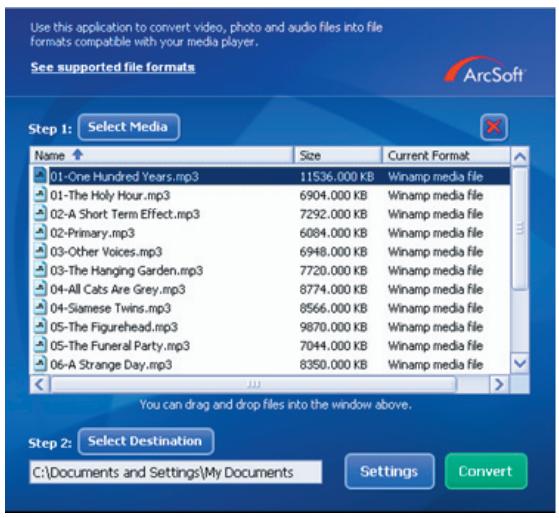Click the file icon of 01-One Hundred Years.mp3
This screenshot has width=559, height=518.
(40, 176)
